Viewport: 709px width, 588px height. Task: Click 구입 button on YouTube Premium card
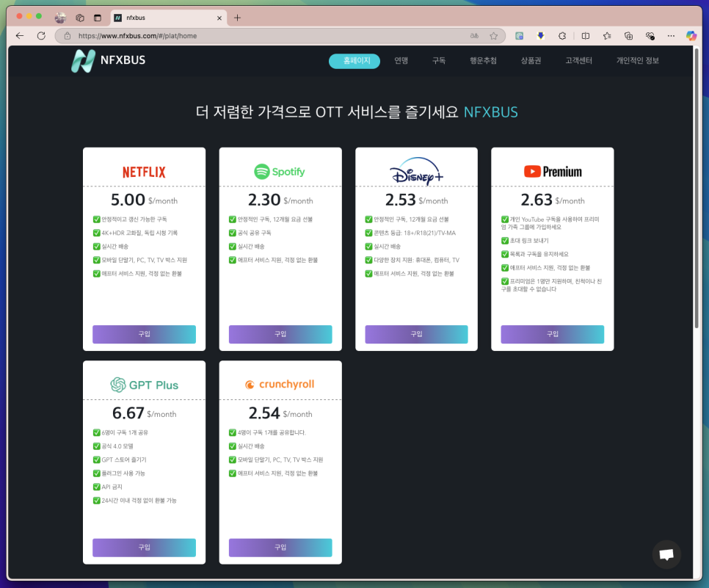(553, 334)
